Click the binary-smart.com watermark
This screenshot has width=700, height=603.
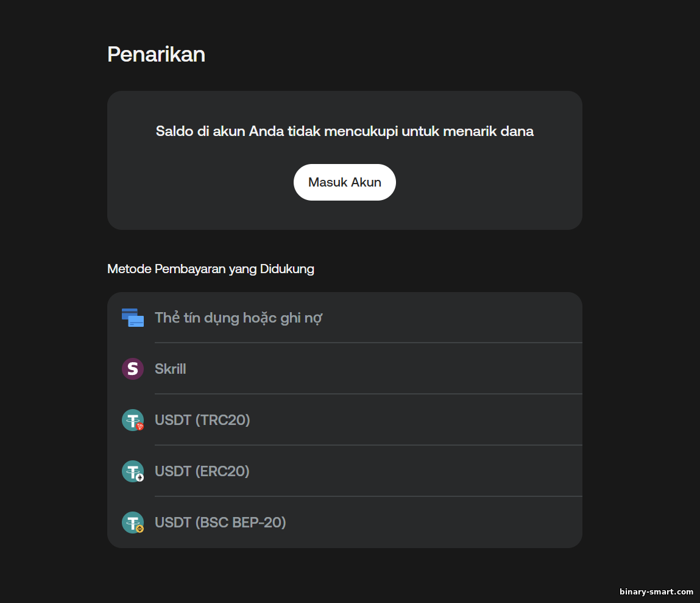(x=656, y=592)
